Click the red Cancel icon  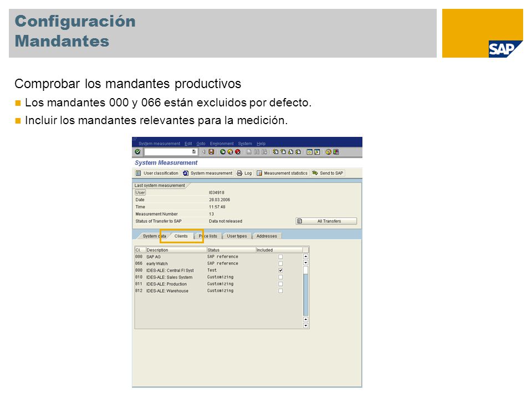click(x=238, y=152)
